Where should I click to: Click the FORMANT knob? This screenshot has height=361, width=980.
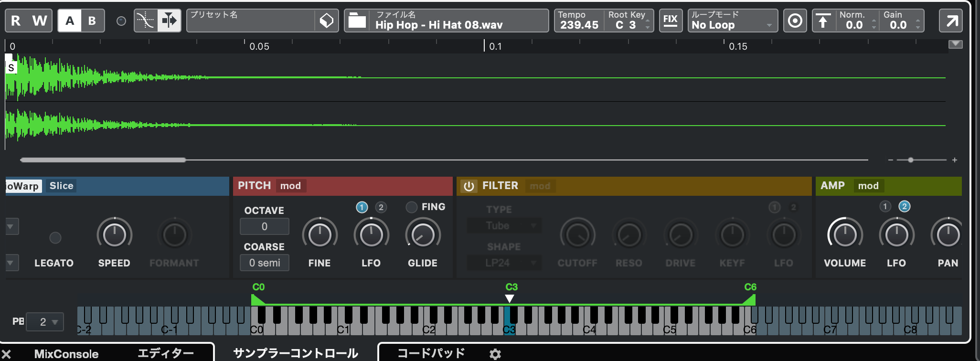click(x=174, y=235)
